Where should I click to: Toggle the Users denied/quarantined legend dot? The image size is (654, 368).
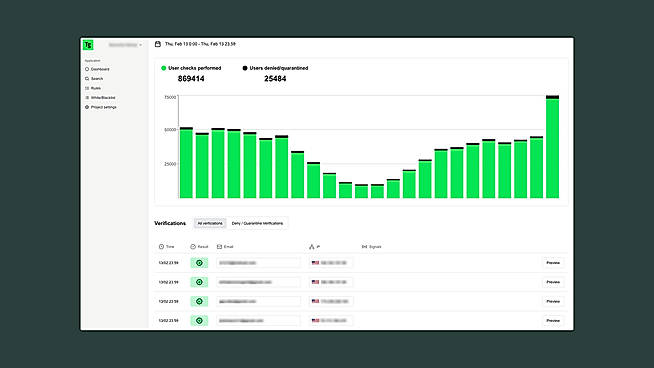[245, 68]
